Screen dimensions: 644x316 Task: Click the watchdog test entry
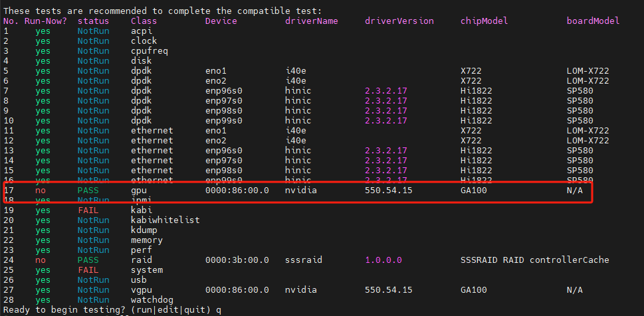point(152,299)
